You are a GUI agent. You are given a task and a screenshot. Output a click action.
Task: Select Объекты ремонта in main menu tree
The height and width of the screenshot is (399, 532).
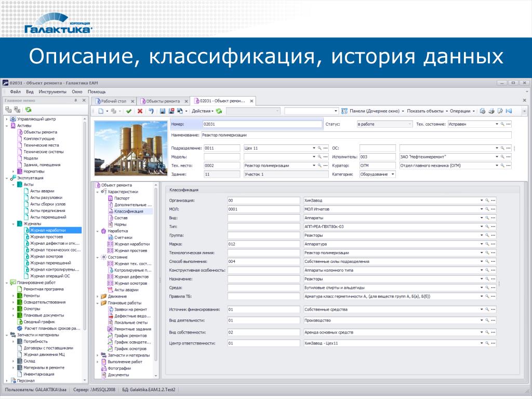pyautogui.click(x=40, y=132)
